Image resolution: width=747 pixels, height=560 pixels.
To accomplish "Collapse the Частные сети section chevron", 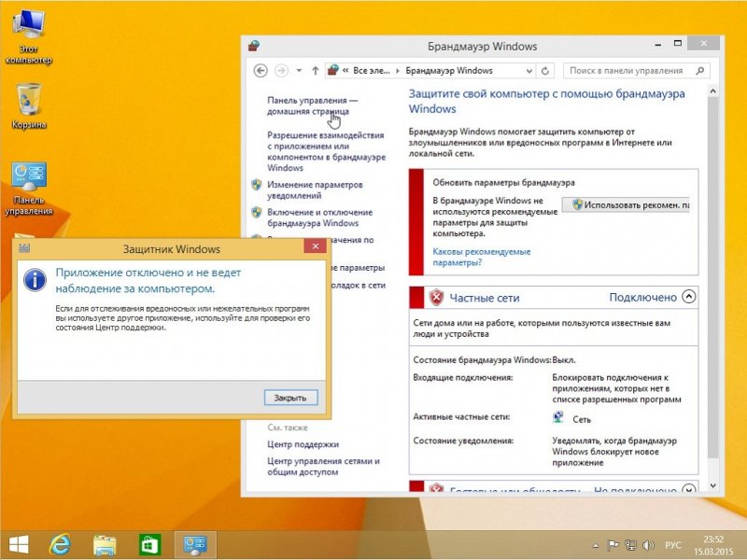I will click(x=689, y=297).
